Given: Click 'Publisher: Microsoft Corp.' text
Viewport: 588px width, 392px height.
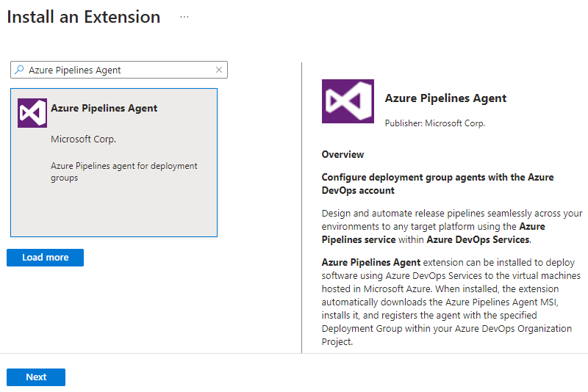Looking at the screenshot, I should point(435,123).
